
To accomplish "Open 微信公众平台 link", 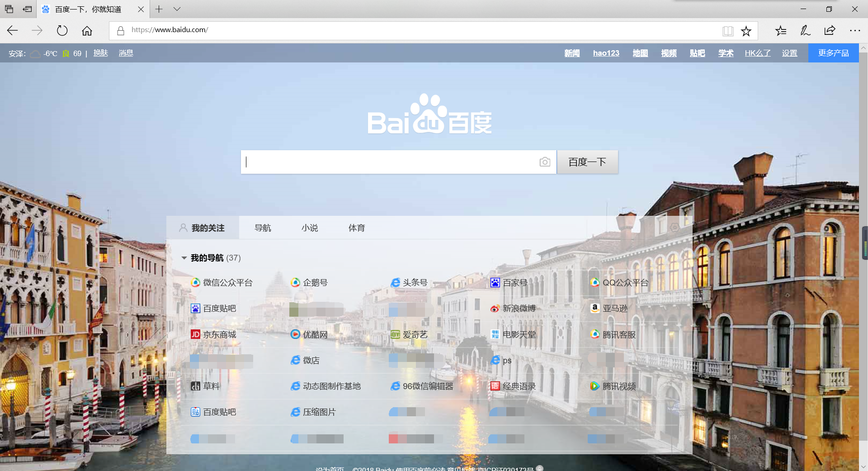I will coord(228,283).
